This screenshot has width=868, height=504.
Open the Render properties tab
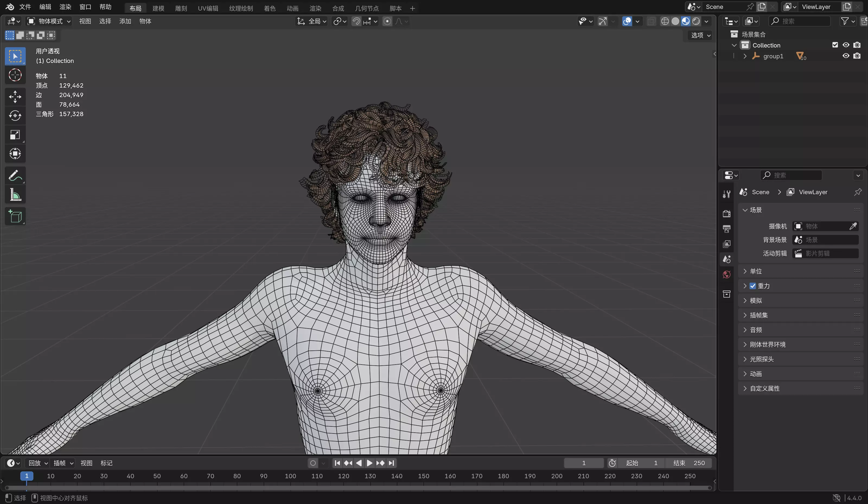click(x=727, y=213)
